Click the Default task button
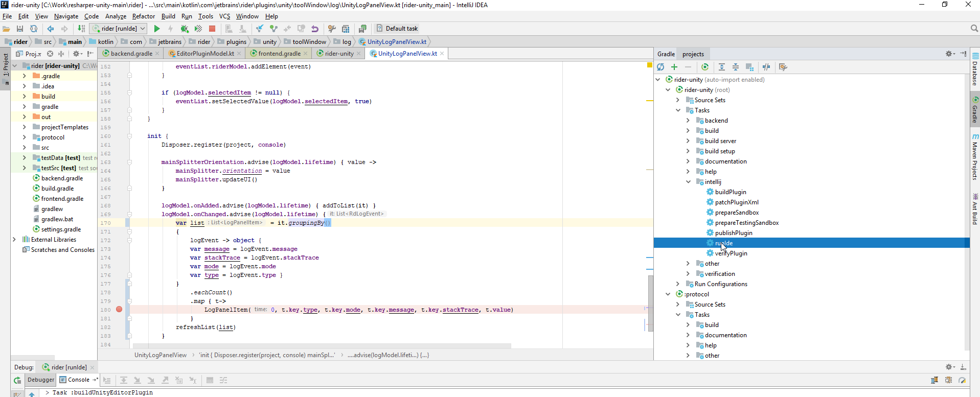This screenshot has height=397, width=980. pyautogui.click(x=397, y=29)
